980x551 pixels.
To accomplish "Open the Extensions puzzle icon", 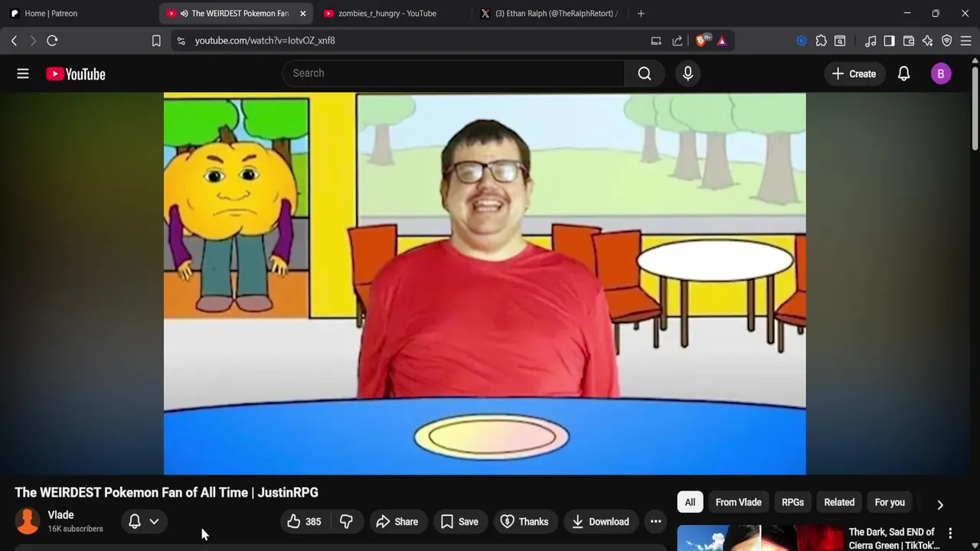I will pyautogui.click(x=821, y=41).
